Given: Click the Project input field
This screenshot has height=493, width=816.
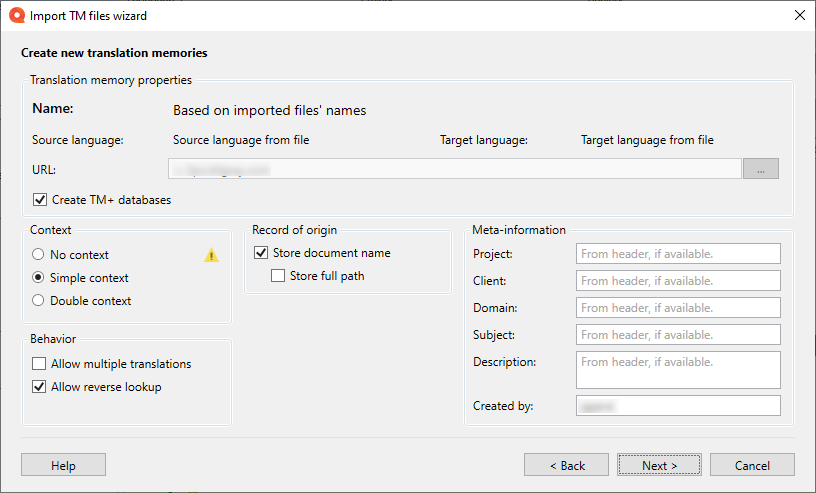Looking at the screenshot, I should [x=677, y=254].
